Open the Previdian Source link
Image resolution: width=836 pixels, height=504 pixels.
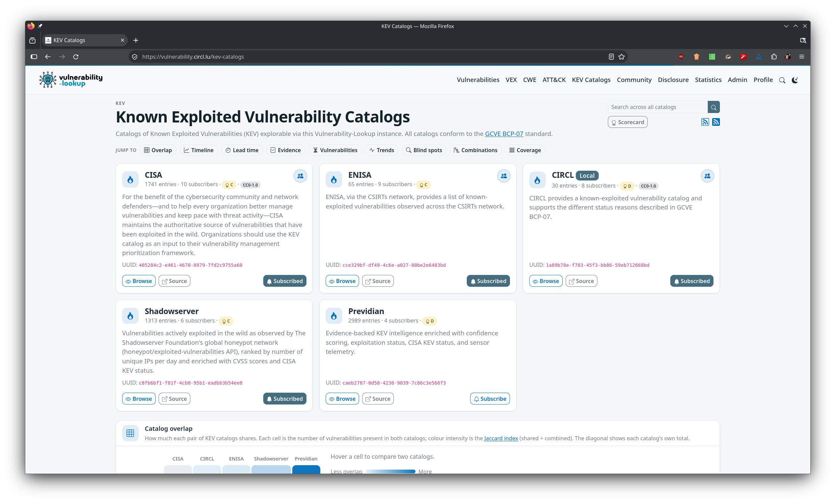coord(378,399)
